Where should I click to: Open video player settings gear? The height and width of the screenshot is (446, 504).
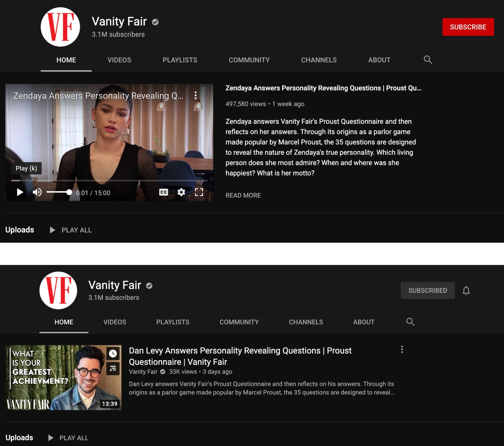(x=181, y=192)
